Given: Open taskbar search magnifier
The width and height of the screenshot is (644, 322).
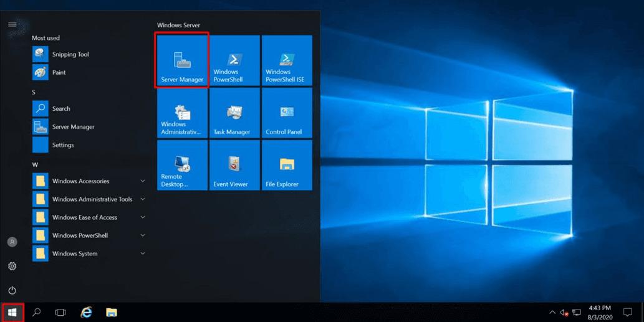Looking at the screenshot, I should pos(37,313).
